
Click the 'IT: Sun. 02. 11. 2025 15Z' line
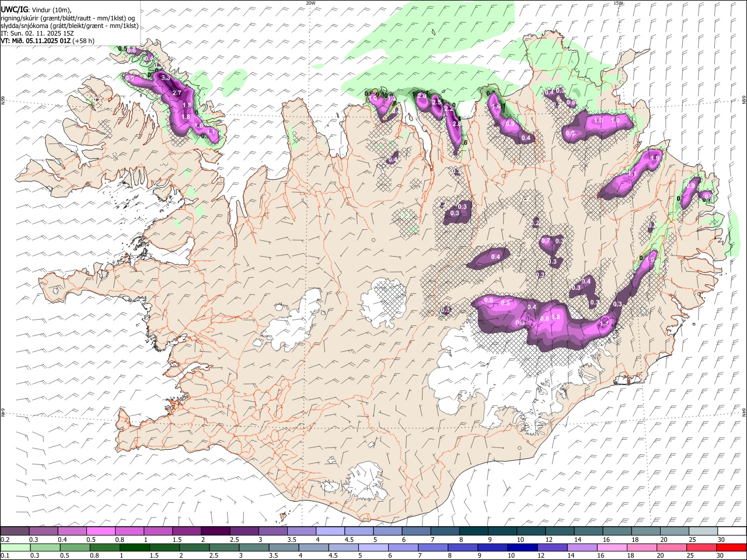click(37, 33)
